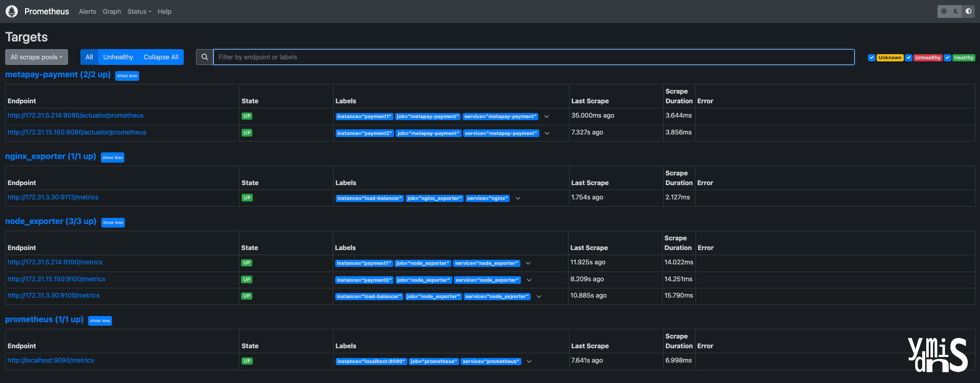Click last scrape value 1.754s ago

(x=587, y=197)
